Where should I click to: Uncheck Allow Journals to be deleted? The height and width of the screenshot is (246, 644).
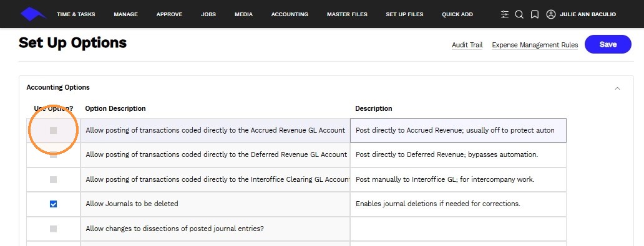(x=54, y=204)
